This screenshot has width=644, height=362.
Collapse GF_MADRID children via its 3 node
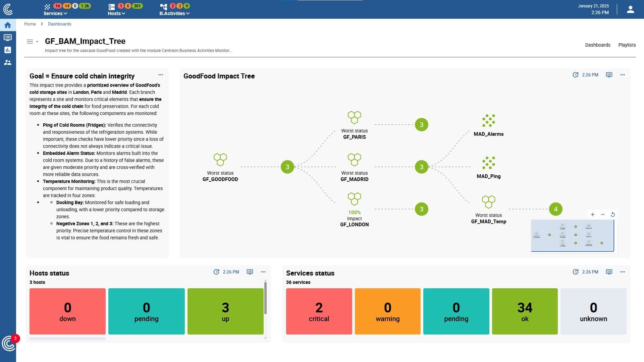(x=422, y=167)
